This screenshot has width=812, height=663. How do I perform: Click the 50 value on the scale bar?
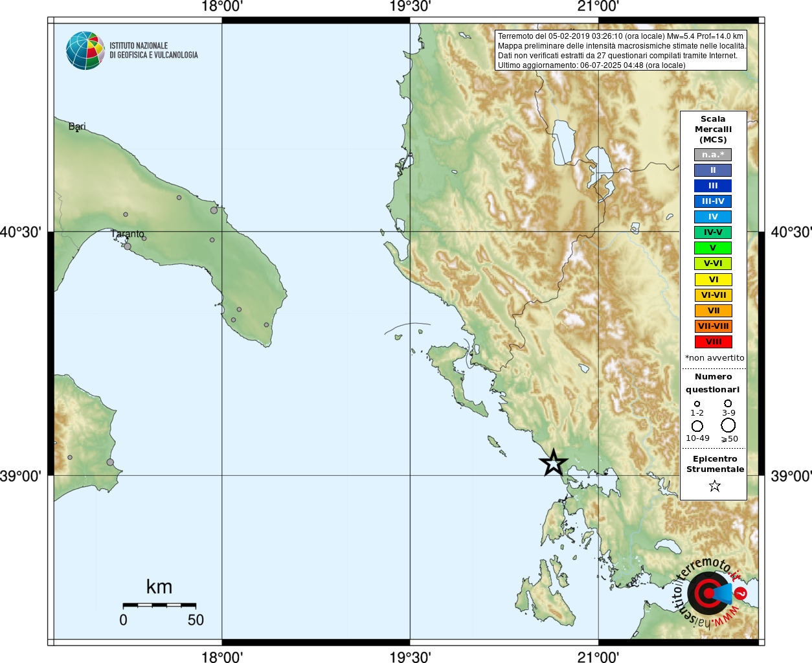click(x=196, y=620)
